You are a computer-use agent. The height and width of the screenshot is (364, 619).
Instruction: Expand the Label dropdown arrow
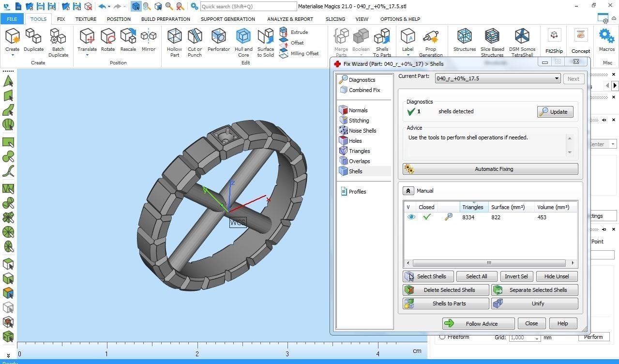tap(408, 55)
